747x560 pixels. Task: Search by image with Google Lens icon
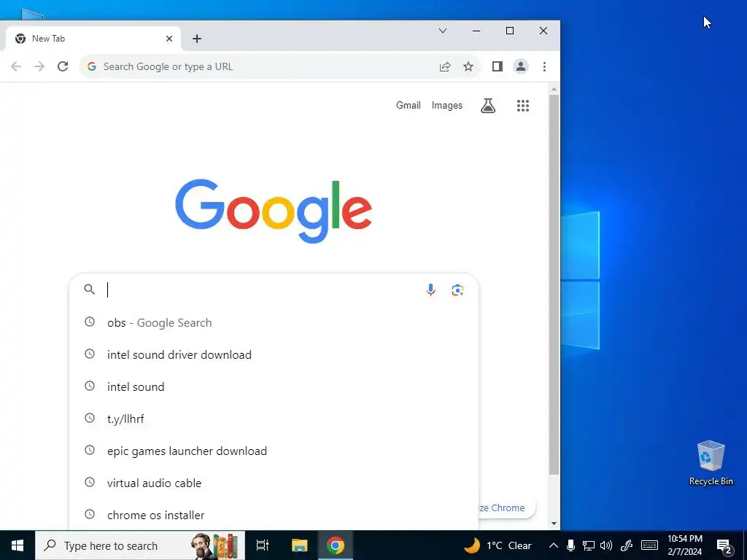click(457, 289)
